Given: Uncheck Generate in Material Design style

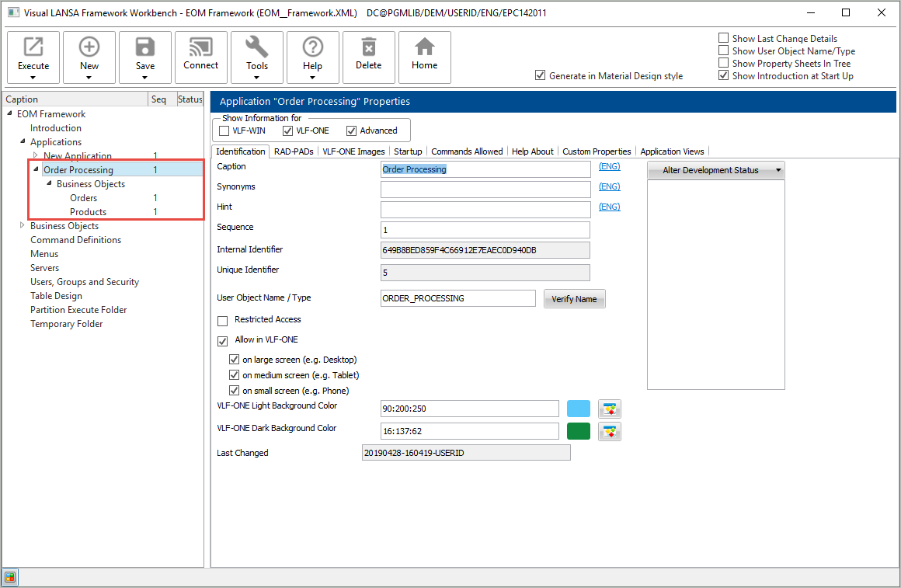Looking at the screenshot, I should [541, 76].
